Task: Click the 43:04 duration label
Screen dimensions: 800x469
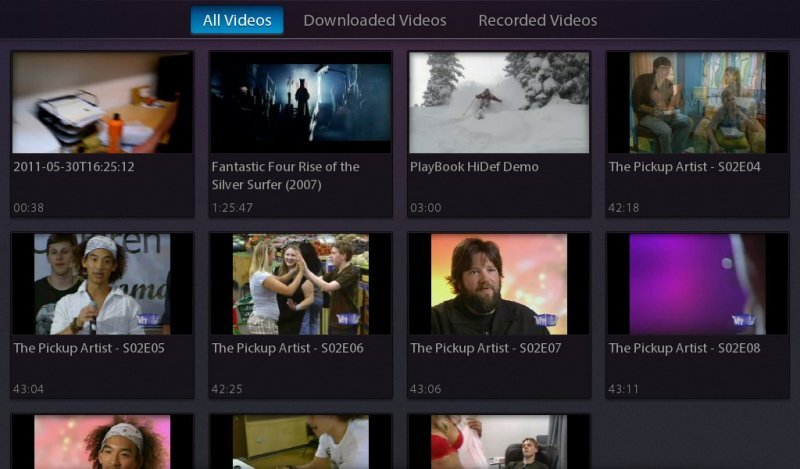Action: [x=29, y=389]
